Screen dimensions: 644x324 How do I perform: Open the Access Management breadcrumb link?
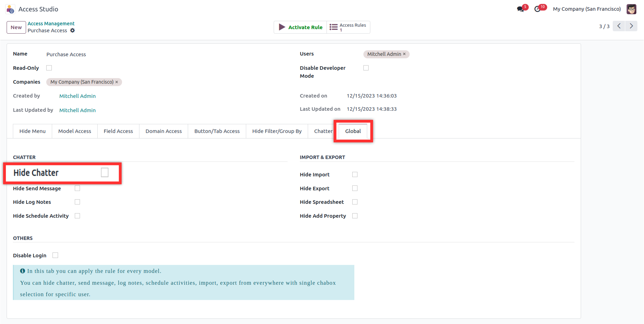(51, 24)
